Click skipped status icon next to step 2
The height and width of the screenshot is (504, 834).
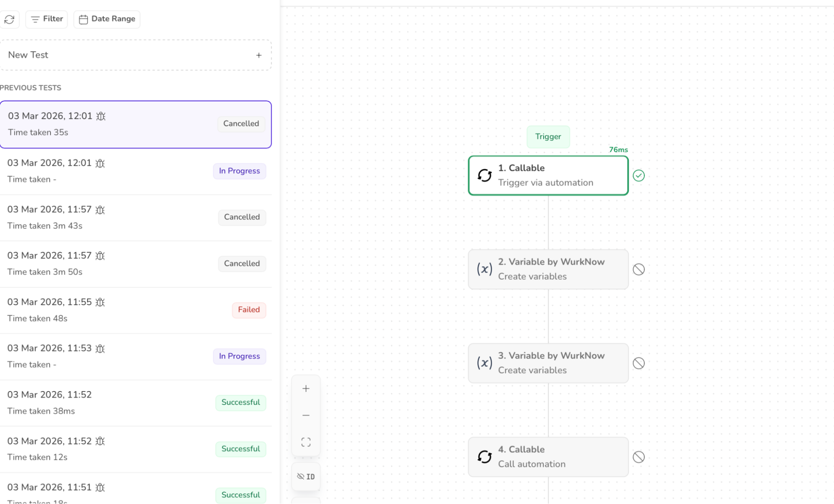[x=638, y=270]
